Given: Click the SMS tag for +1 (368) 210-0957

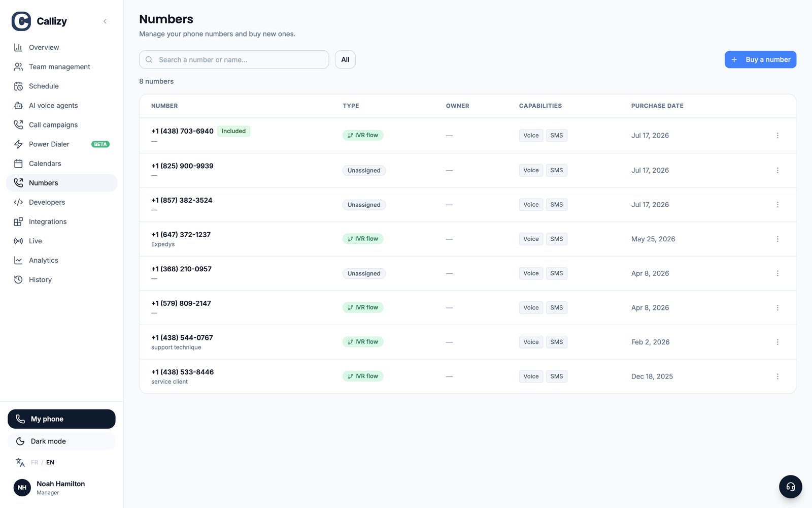Looking at the screenshot, I should click(557, 273).
